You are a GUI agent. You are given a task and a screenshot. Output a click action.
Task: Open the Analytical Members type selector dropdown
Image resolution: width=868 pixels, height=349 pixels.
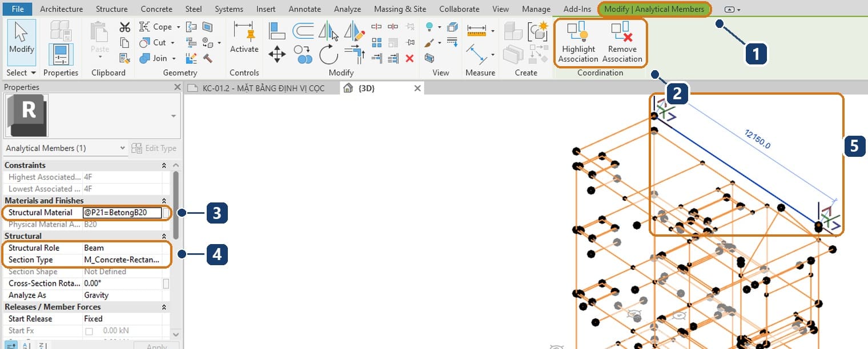tap(174, 116)
